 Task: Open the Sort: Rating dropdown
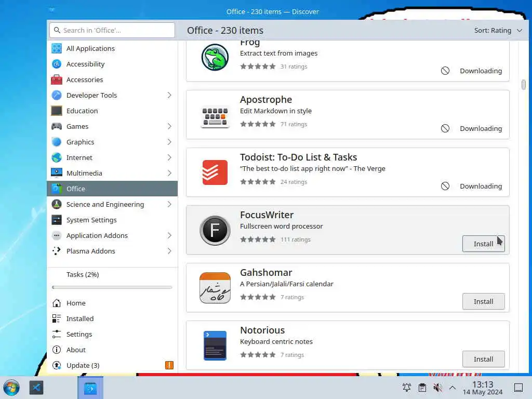coord(498,30)
